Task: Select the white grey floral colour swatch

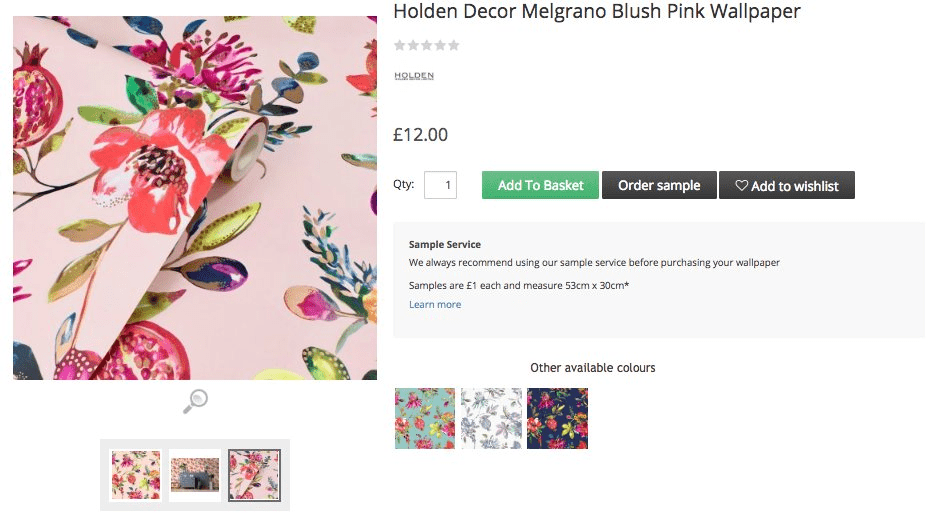Action: (491, 418)
